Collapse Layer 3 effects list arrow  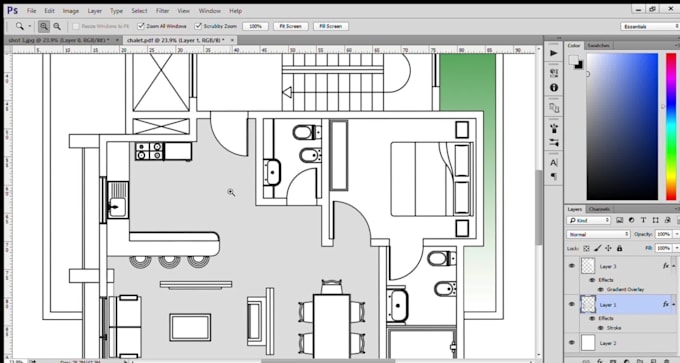[x=674, y=266]
